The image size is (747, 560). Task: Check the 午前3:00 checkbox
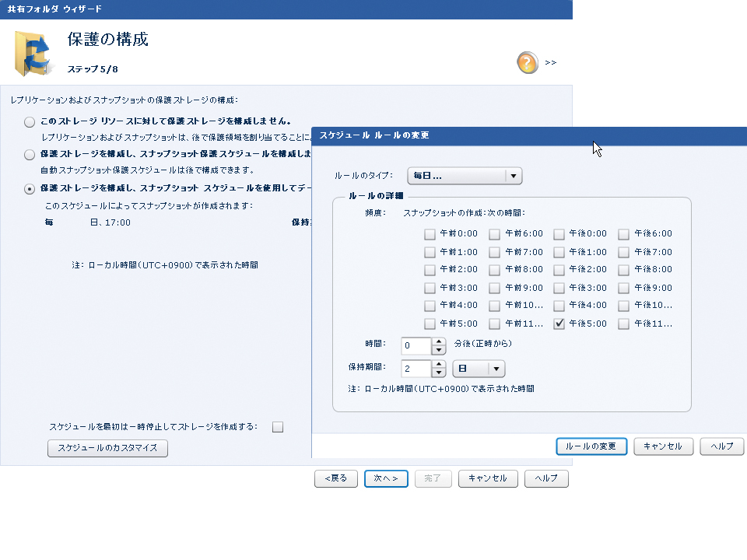click(x=430, y=288)
